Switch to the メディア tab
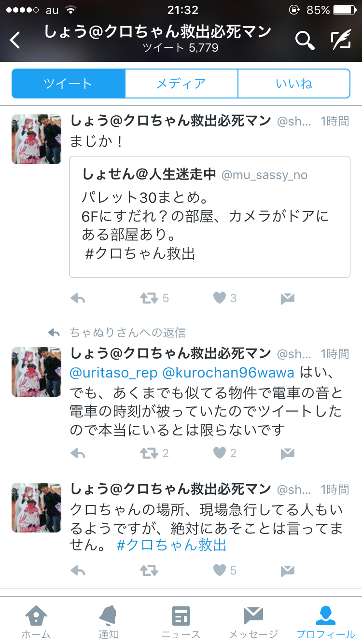362x644 pixels. [181, 84]
